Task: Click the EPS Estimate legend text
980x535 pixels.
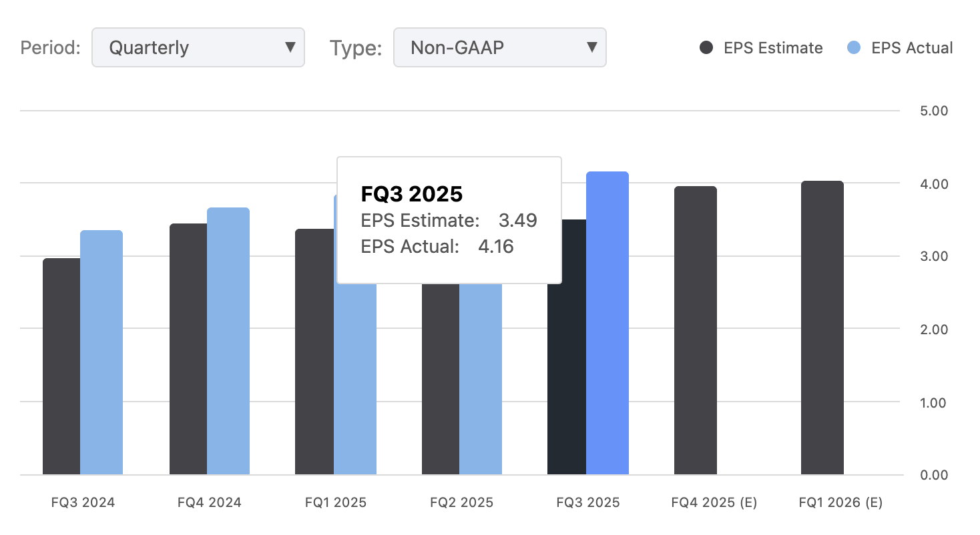Action: point(770,47)
